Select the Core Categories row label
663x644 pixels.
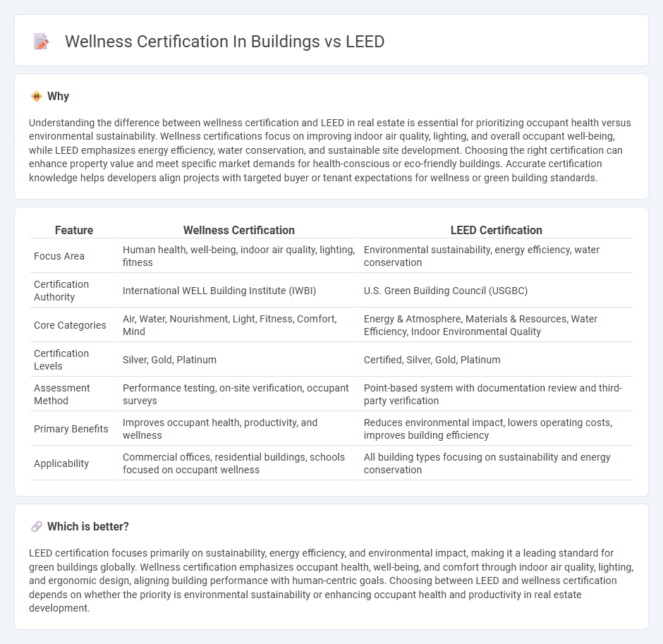coord(71,325)
